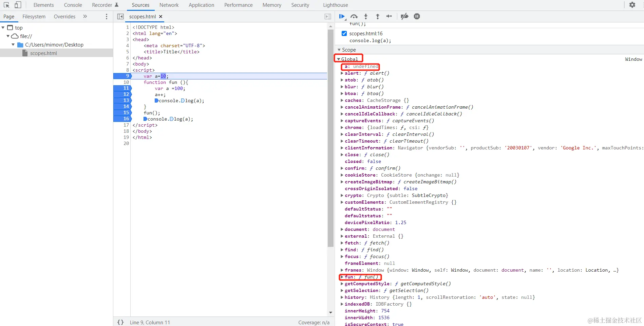Select scopes.html in the file tree

tap(43, 53)
